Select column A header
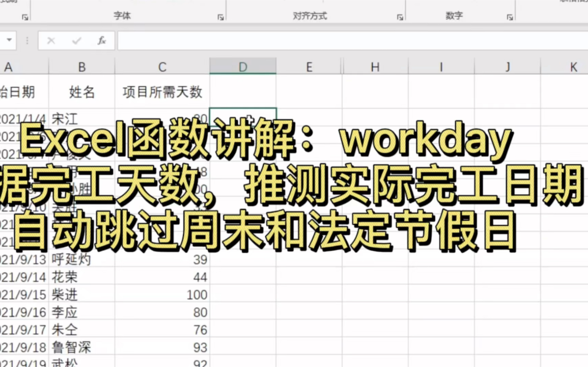588x367 pixels. [24, 67]
